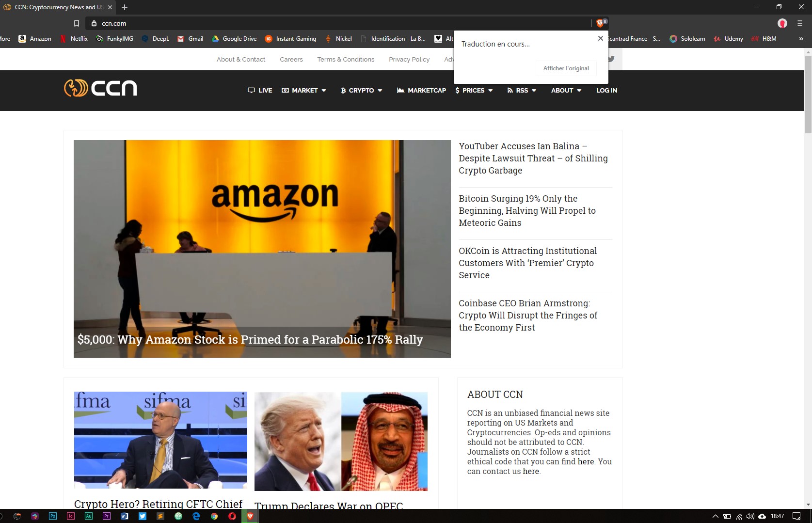Click the Trump Declares War on OPEC headline
The image size is (812, 523).
[x=329, y=505]
